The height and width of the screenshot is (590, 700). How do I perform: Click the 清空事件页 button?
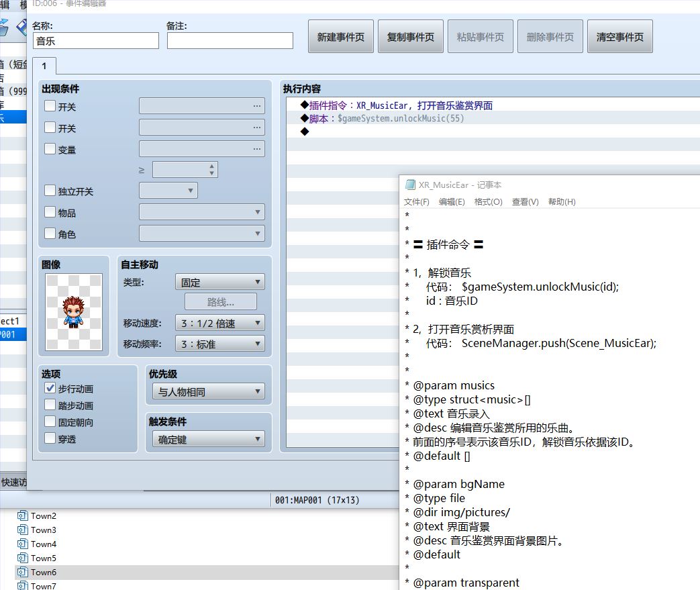[619, 37]
